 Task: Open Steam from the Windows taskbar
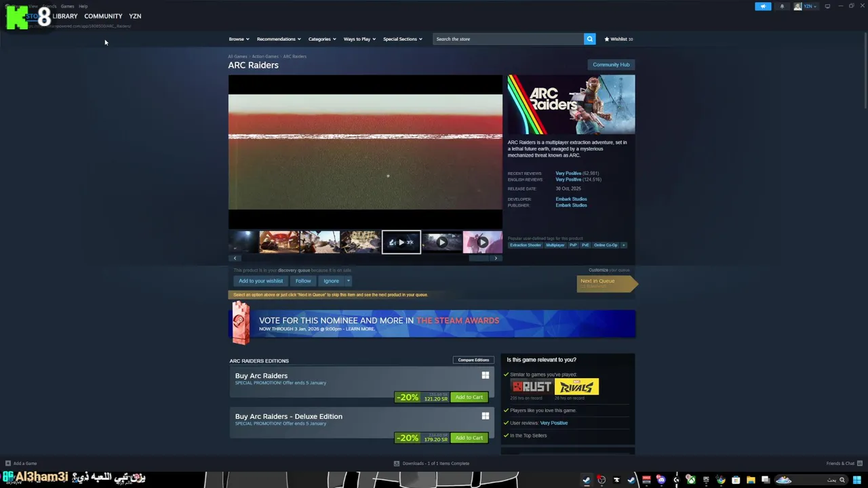pos(587,480)
